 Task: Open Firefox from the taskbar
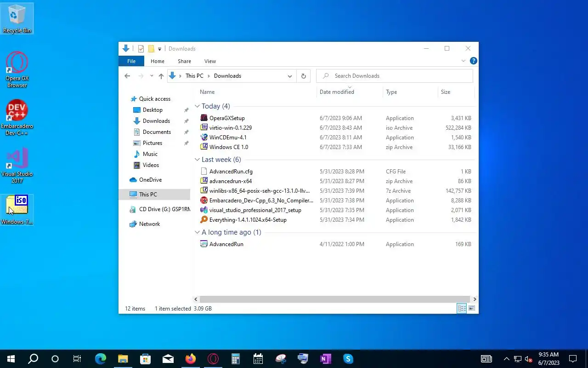coord(190,359)
